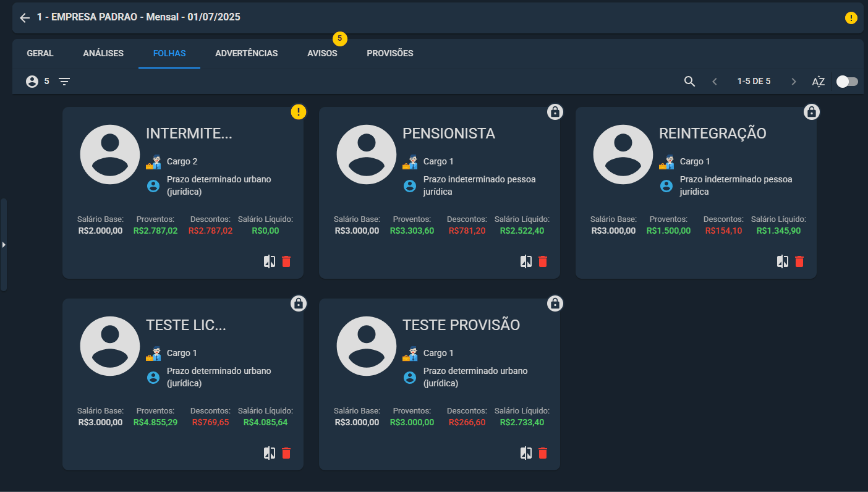Click the lock icon on TESTE PROVISÃO card

[x=555, y=303]
